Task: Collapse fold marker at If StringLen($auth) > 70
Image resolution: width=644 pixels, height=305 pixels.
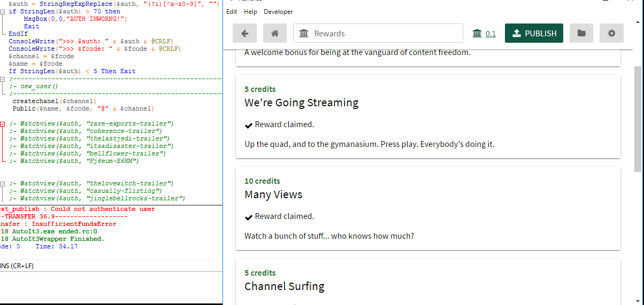Action: [x=3, y=11]
